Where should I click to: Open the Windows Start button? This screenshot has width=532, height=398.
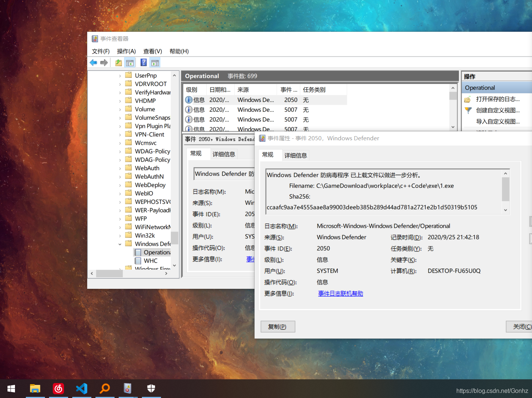(x=11, y=389)
